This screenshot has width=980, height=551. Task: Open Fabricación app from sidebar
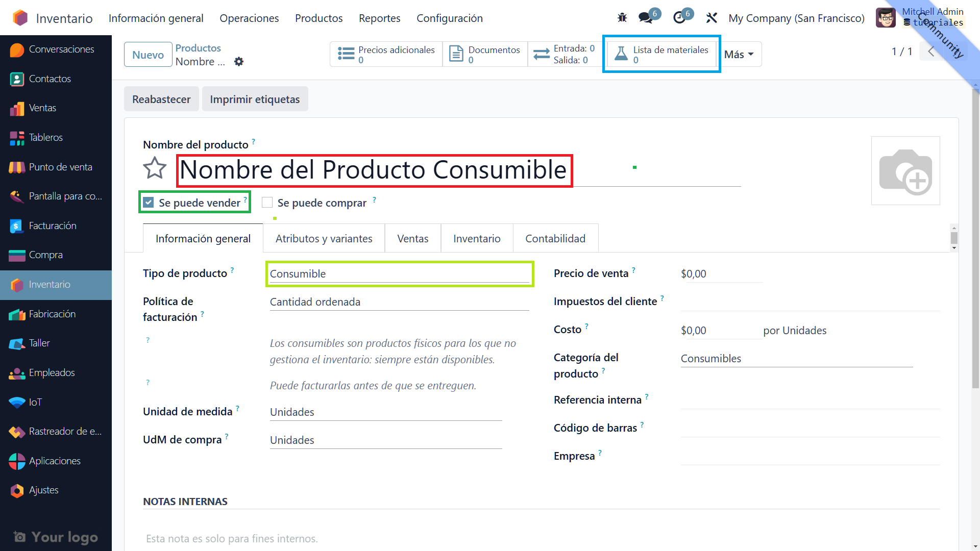(52, 314)
